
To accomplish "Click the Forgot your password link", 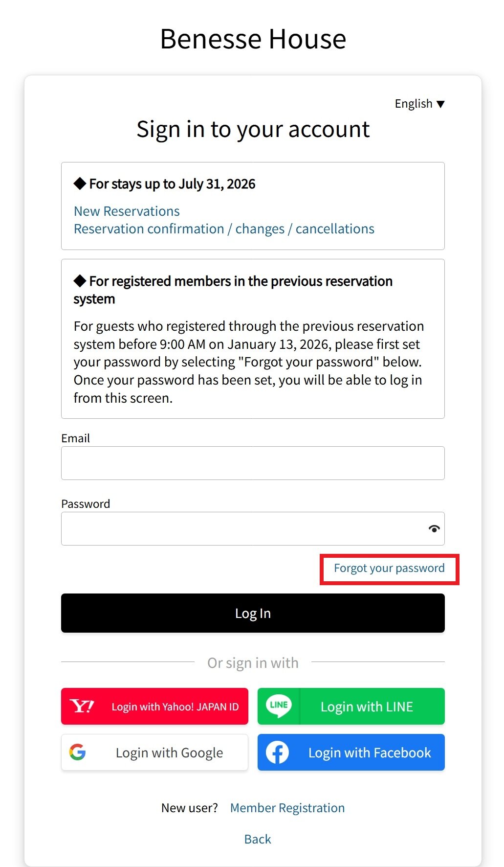I will pyautogui.click(x=389, y=568).
